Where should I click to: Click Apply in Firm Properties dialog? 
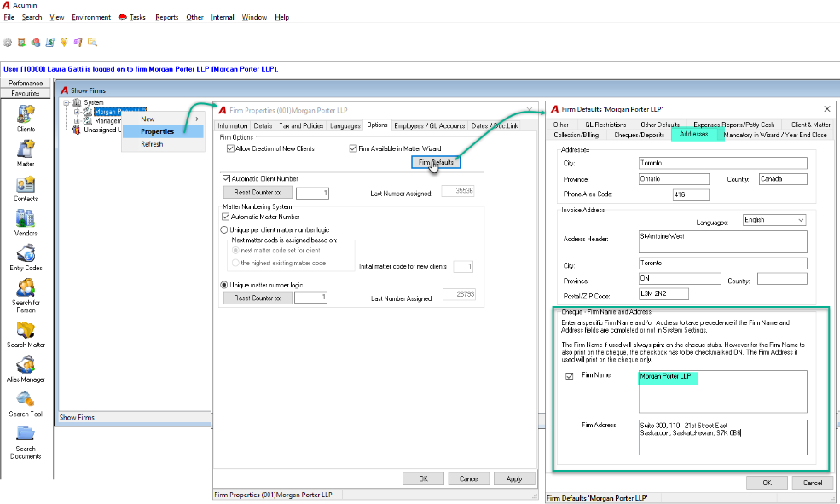[x=514, y=478]
